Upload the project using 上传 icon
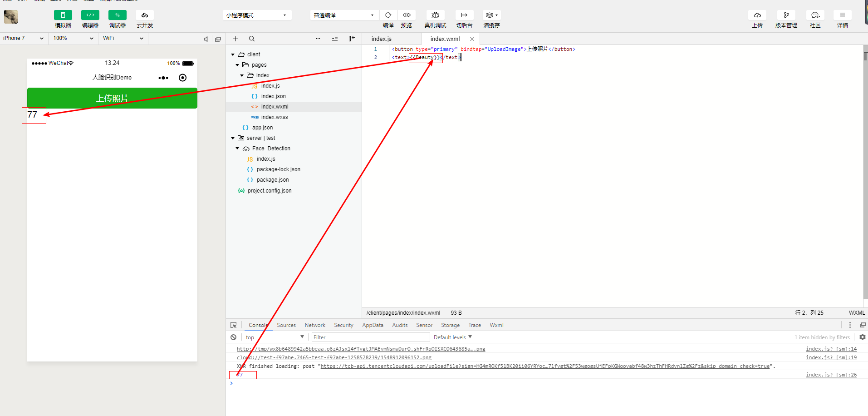The width and height of the screenshot is (868, 416). tap(757, 15)
